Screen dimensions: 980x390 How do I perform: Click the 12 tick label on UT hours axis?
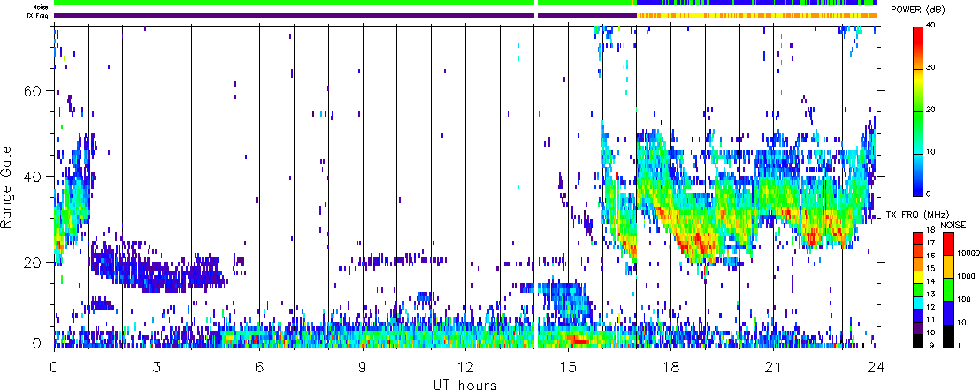pyautogui.click(x=465, y=367)
